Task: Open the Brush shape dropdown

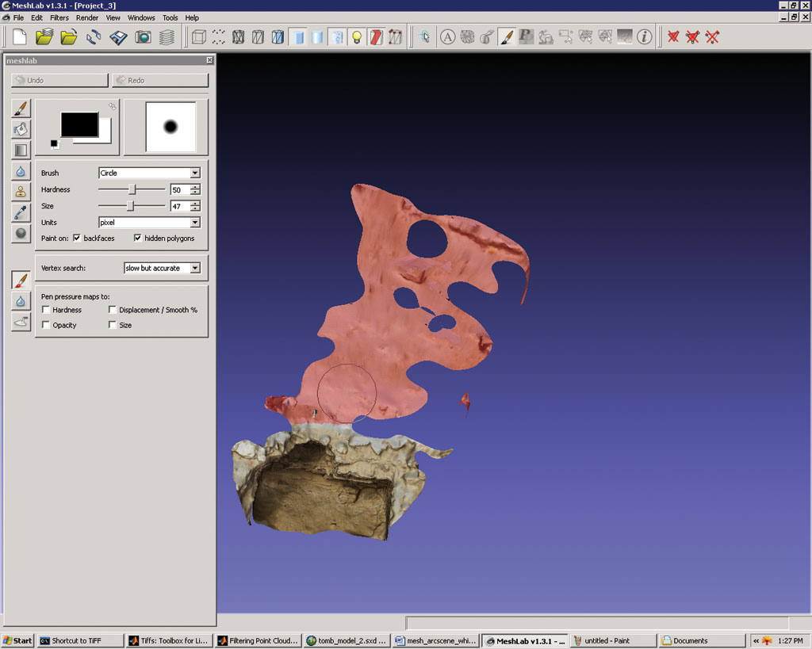Action: (149, 173)
